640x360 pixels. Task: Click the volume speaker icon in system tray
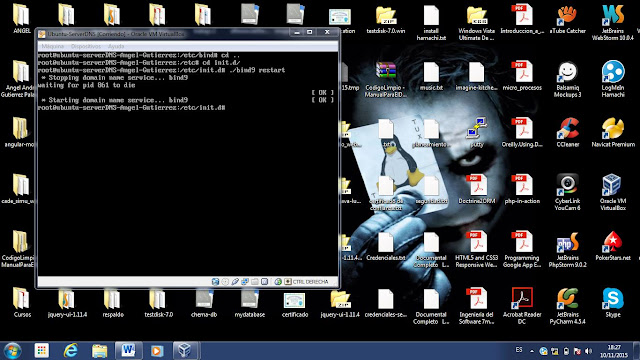click(588, 351)
